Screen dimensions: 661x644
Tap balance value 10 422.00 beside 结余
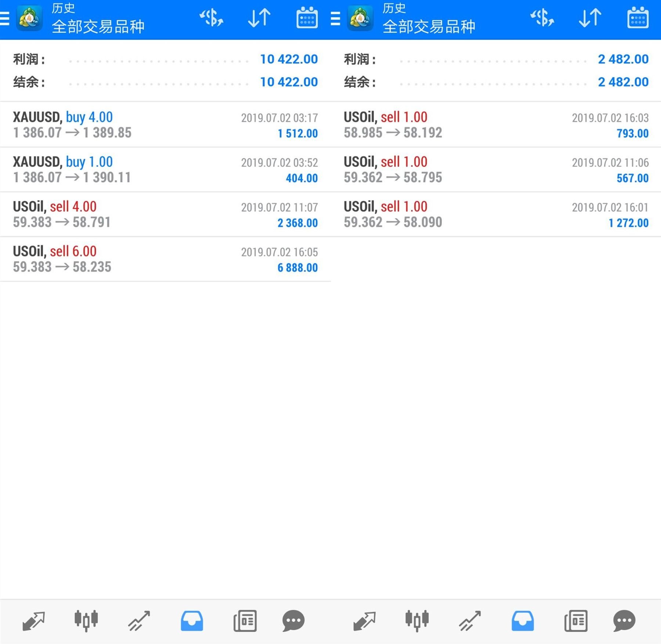point(289,82)
